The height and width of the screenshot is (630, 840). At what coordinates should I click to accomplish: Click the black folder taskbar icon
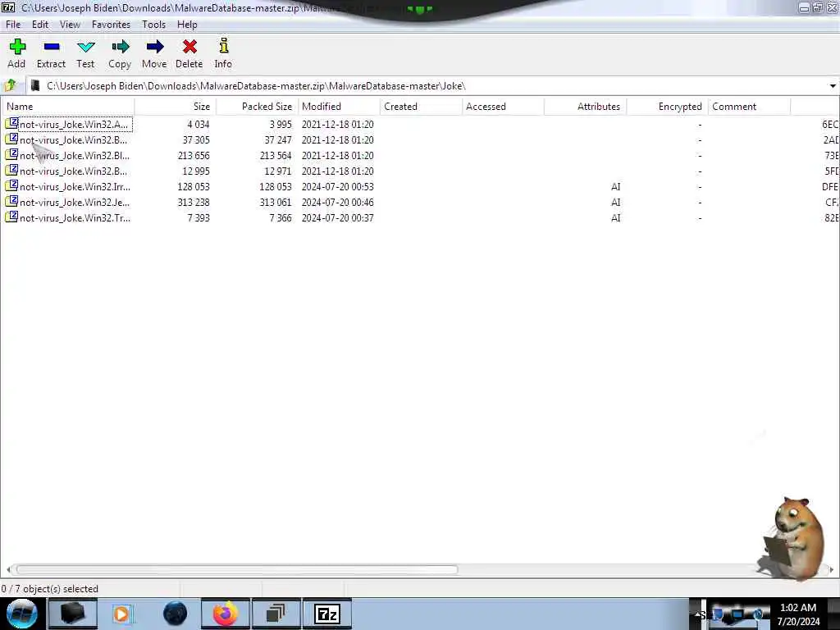pos(72,614)
